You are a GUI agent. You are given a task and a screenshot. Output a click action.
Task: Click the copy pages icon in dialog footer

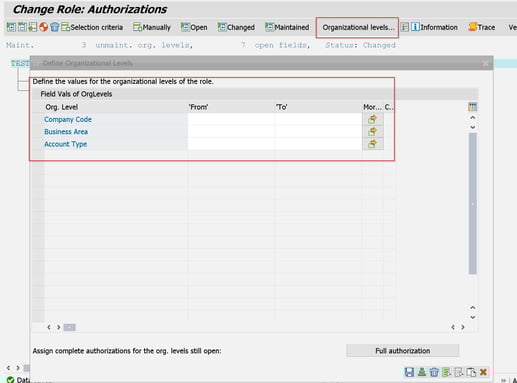pyautogui.click(x=471, y=372)
